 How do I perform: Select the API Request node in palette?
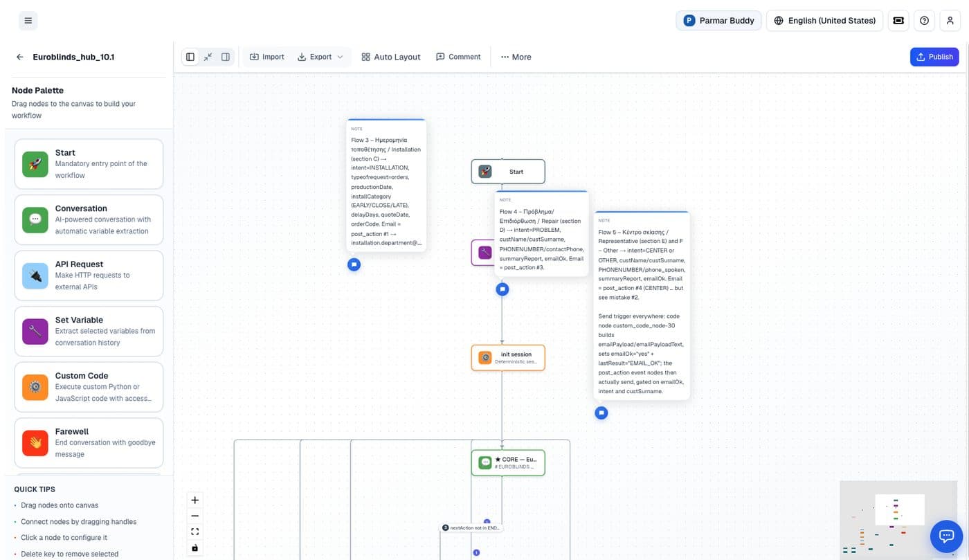click(89, 276)
